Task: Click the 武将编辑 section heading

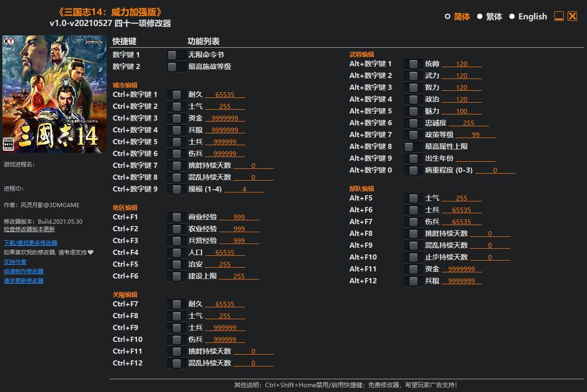Action: click(x=362, y=54)
